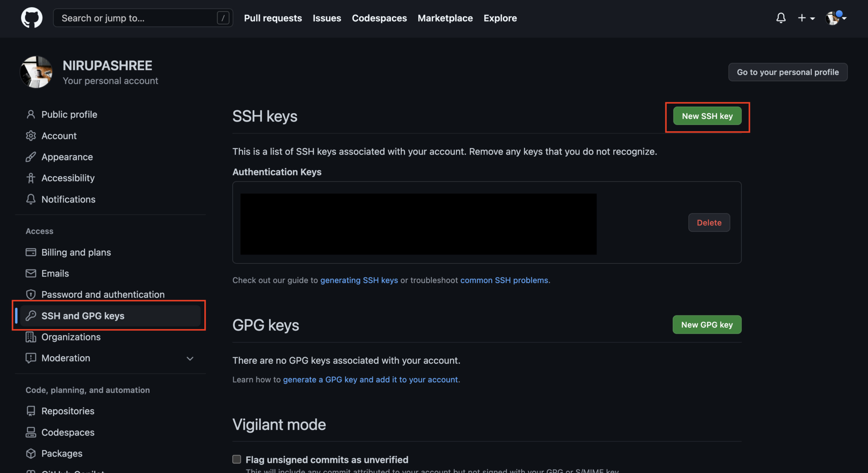
Task: Open the Accessibility icon in sidebar
Action: [31, 178]
